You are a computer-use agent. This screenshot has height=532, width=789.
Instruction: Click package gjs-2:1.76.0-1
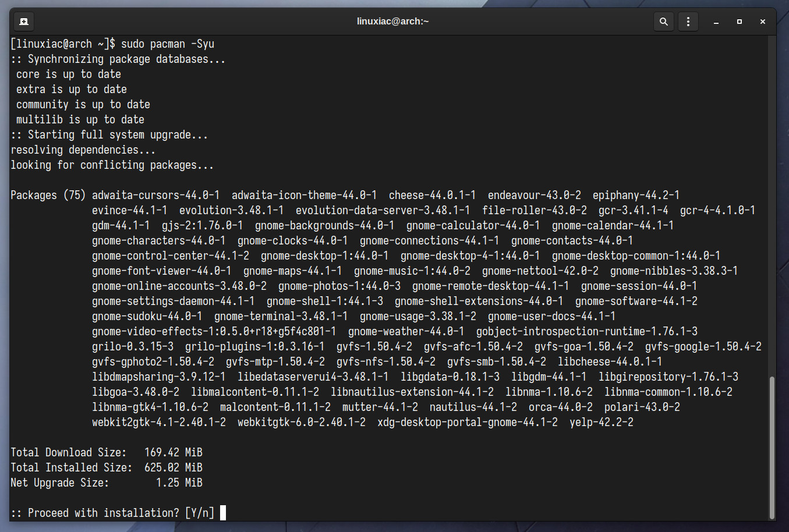click(203, 226)
